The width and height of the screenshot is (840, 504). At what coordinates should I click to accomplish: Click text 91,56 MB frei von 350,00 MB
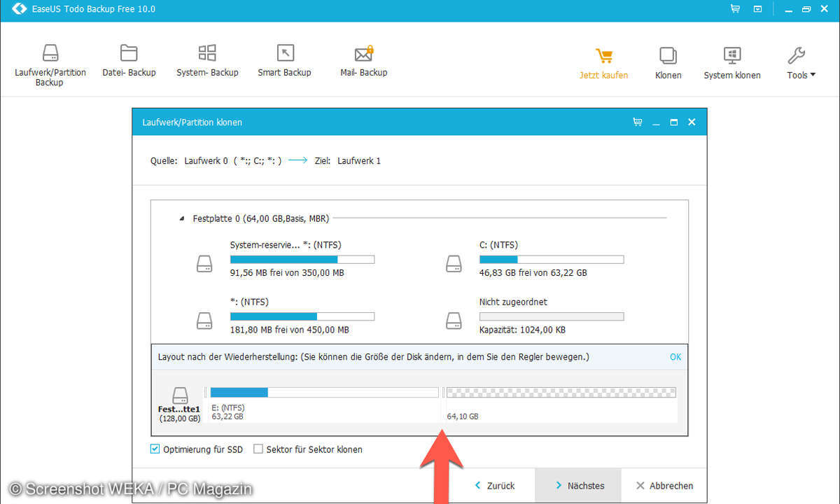coord(287,273)
